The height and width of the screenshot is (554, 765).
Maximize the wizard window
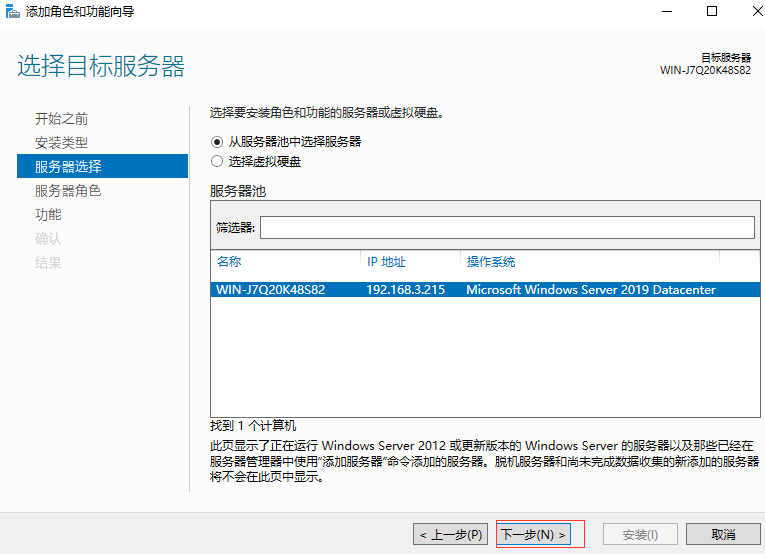[x=712, y=11]
